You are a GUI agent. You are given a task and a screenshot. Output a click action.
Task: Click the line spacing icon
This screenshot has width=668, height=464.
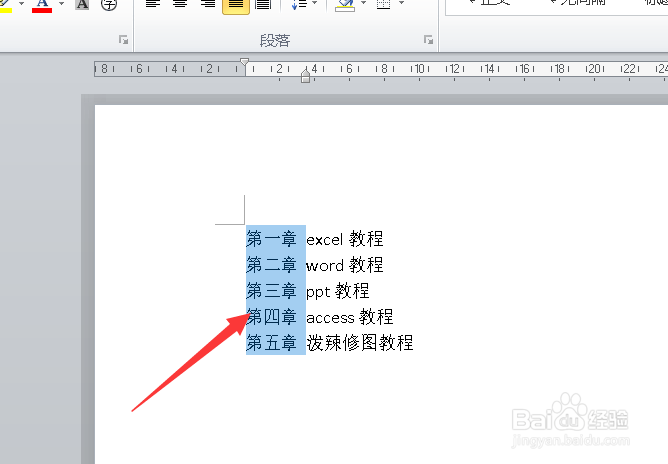299,4
